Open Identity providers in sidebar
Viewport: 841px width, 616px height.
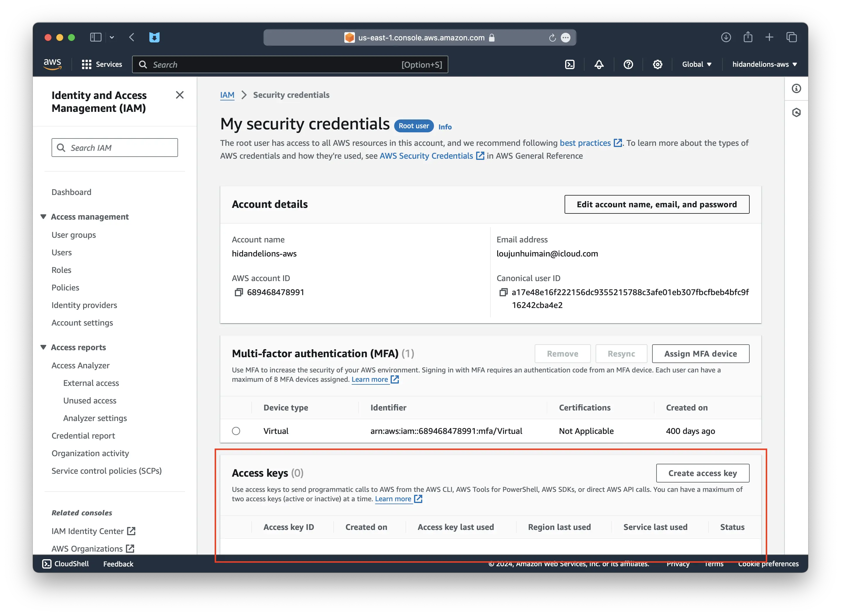tap(84, 305)
